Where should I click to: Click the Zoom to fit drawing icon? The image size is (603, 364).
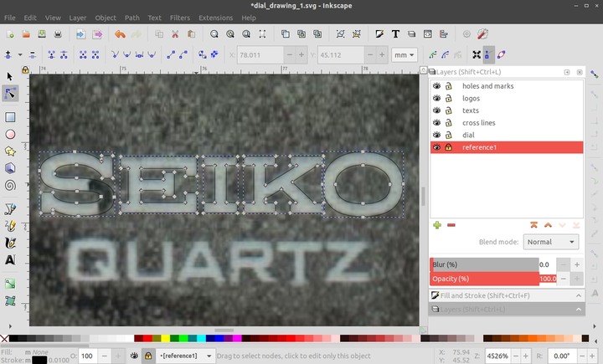click(230, 34)
